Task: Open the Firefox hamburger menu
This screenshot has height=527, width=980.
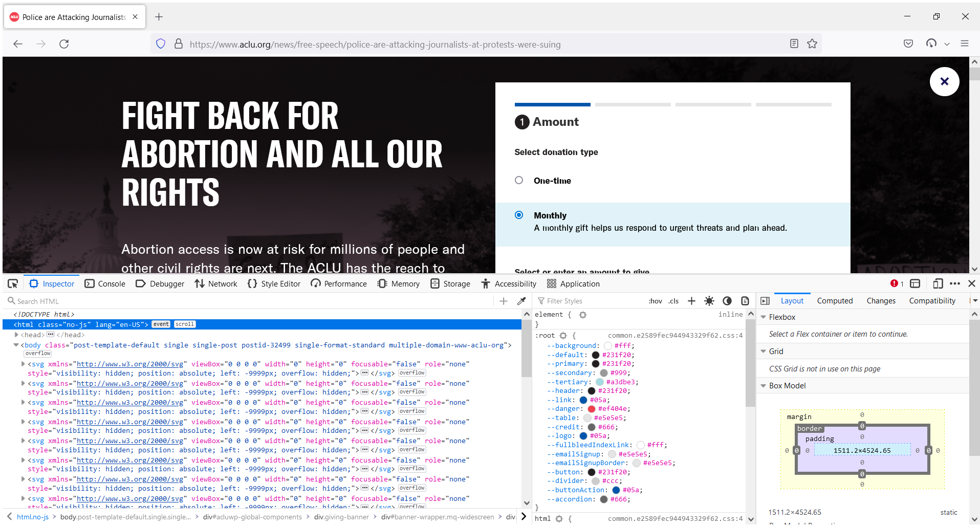Action: click(965, 44)
